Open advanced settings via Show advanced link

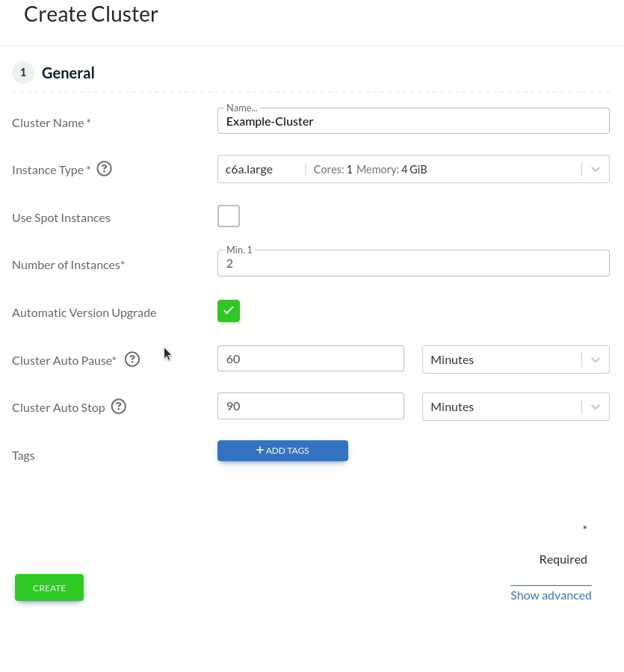coord(551,594)
